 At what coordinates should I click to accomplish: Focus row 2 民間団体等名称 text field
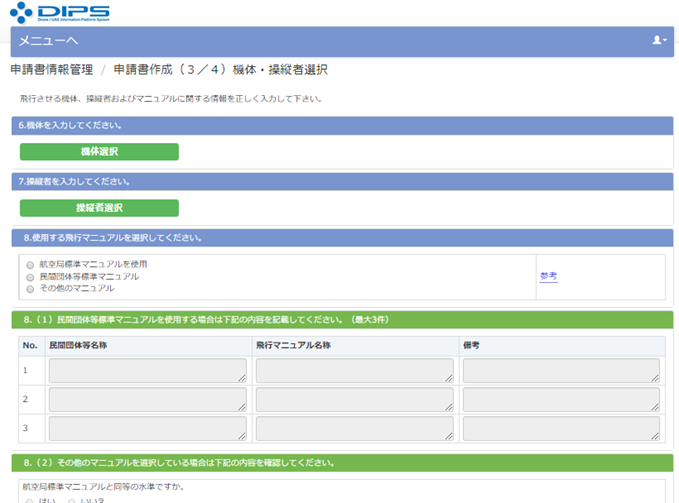click(147, 400)
